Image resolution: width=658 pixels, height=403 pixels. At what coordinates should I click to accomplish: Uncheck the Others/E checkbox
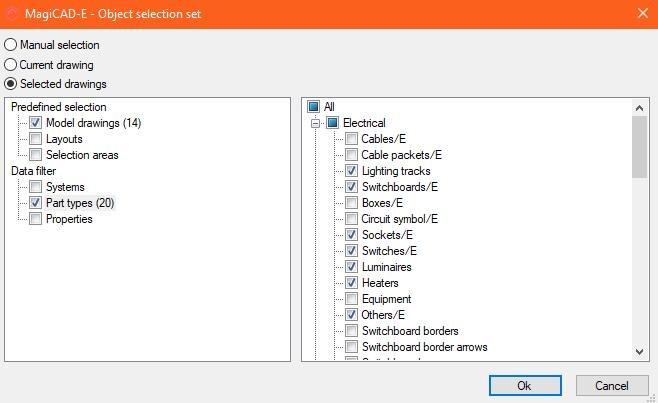click(351, 314)
